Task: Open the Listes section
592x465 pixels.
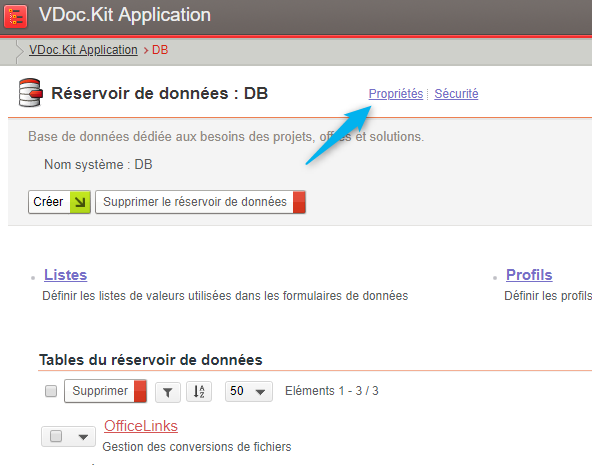Action: [x=65, y=275]
